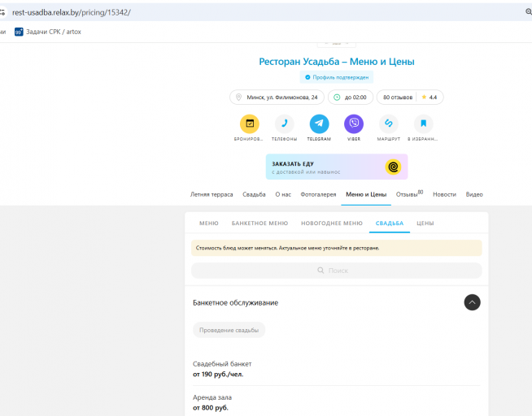
Task: Add to favorites with bookmark icon
Action: click(x=424, y=123)
